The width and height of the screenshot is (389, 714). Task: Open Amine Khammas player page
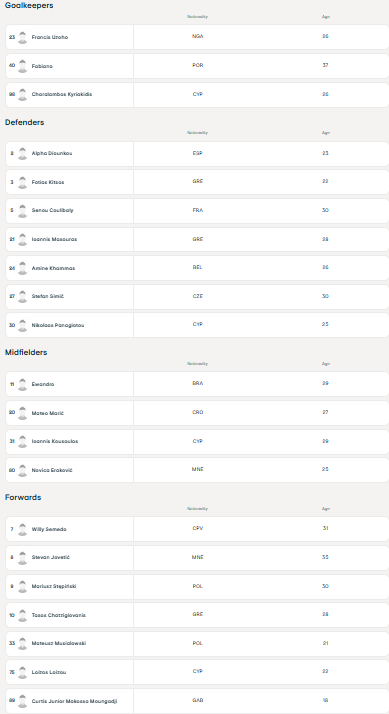click(53, 269)
